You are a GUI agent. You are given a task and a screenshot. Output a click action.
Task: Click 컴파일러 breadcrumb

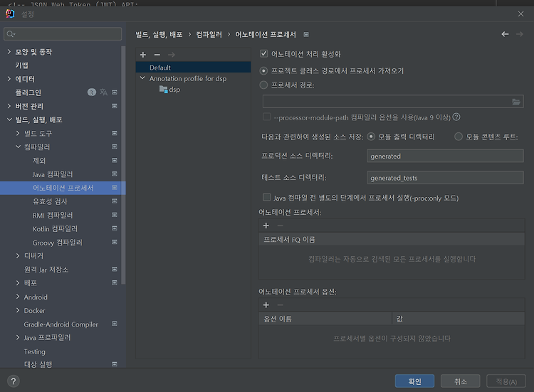pos(209,34)
